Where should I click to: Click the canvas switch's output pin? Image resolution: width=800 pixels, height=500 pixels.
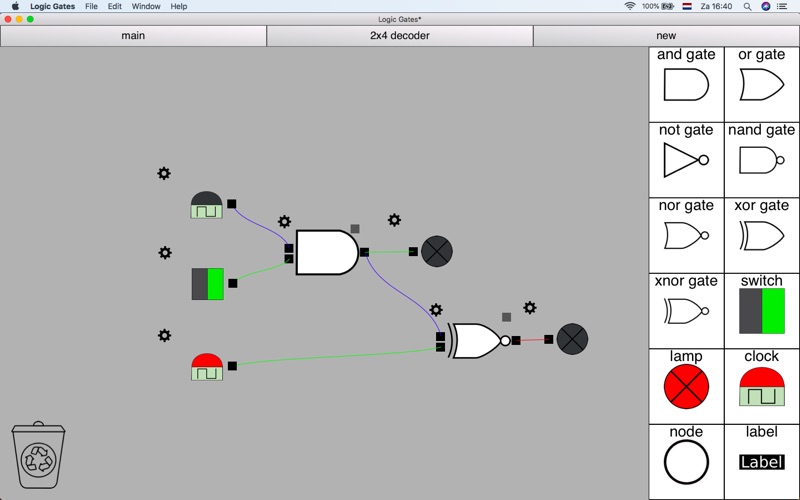pyautogui.click(x=233, y=283)
